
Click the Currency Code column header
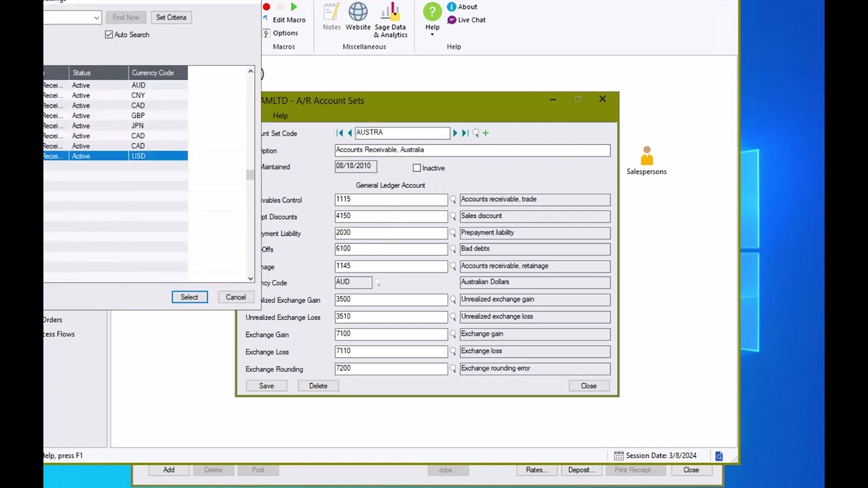click(x=157, y=73)
